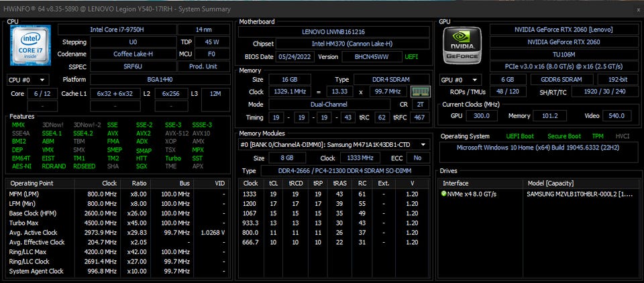Click the ECC No field
This screenshot has width=644, height=283.
pyautogui.click(x=418, y=158)
